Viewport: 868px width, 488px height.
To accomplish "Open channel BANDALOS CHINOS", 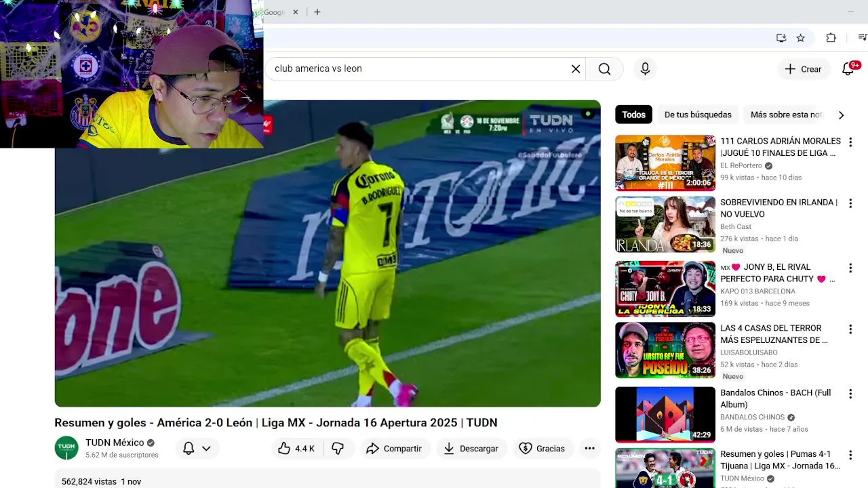I will [x=752, y=418].
